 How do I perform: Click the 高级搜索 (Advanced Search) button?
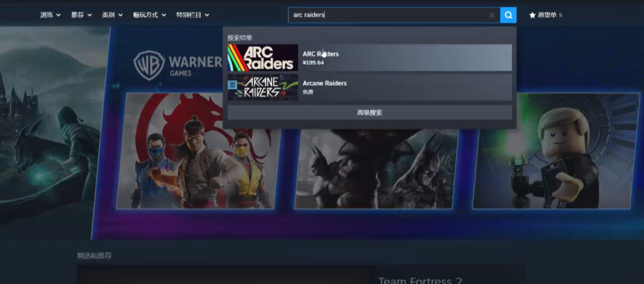(369, 112)
